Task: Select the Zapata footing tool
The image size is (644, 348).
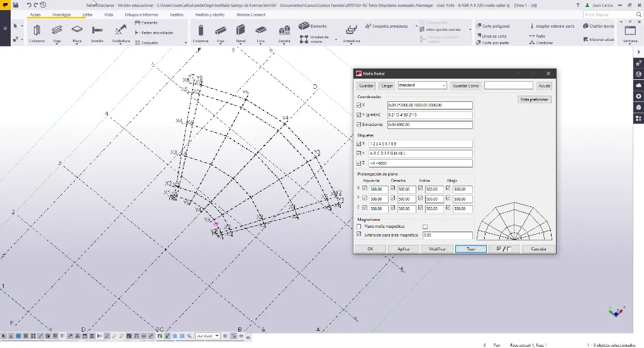Action: click(x=284, y=33)
